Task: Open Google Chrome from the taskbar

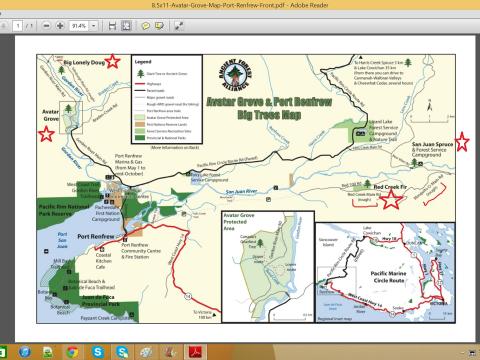Action: click(72, 352)
